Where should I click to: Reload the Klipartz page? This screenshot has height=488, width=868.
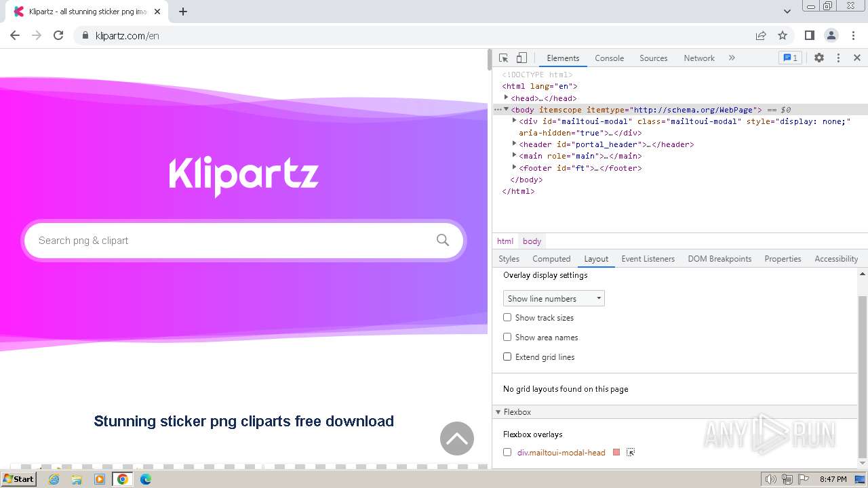point(58,35)
